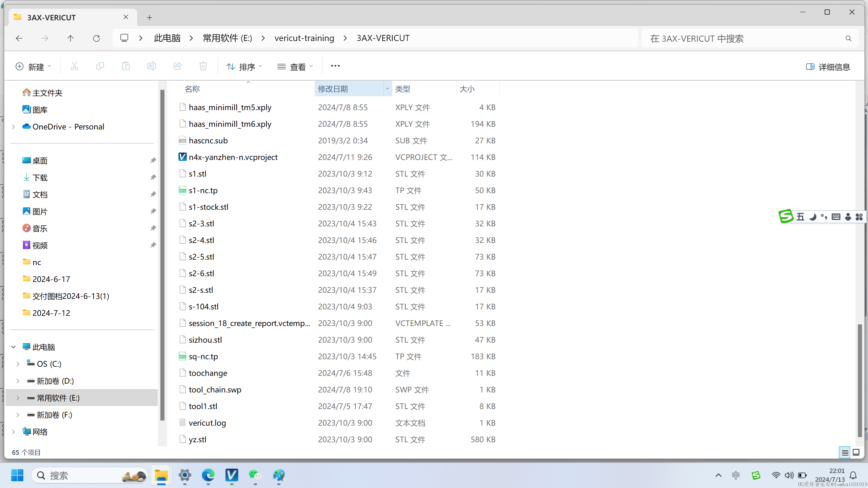
Task: Toggle the 五 input mode on IME bar
Action: (x=801, y=217)
